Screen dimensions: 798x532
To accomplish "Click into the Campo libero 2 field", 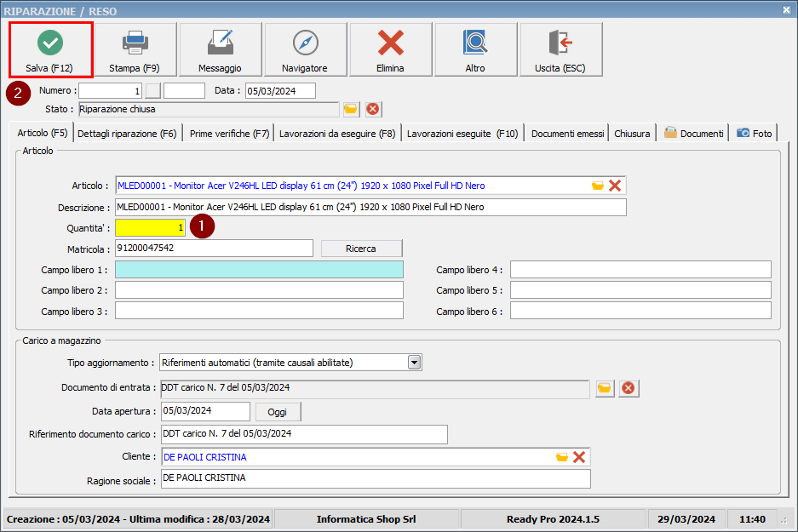I will (259, 290).
